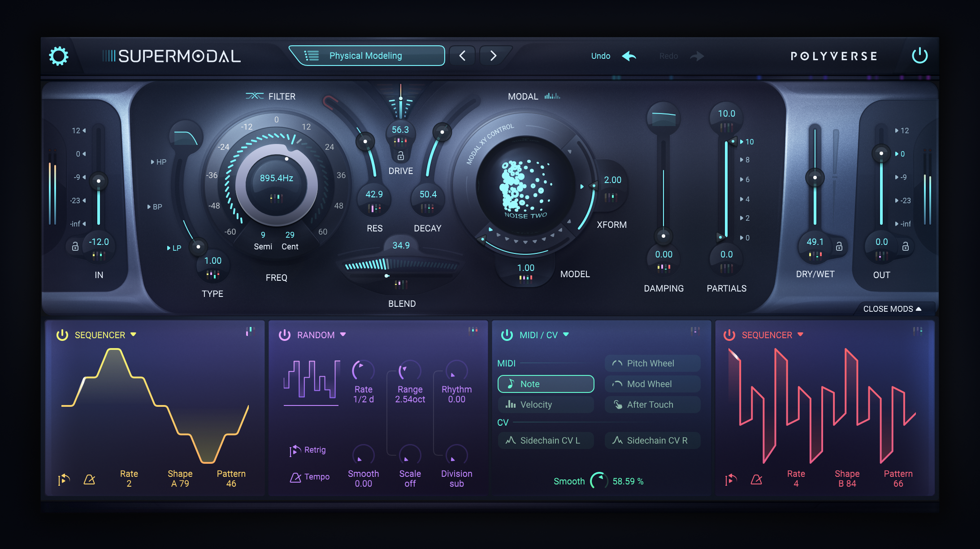This screenshot has width=980, height=549.
Task: Select the HP filter type
Action: [x=159, y=162]
